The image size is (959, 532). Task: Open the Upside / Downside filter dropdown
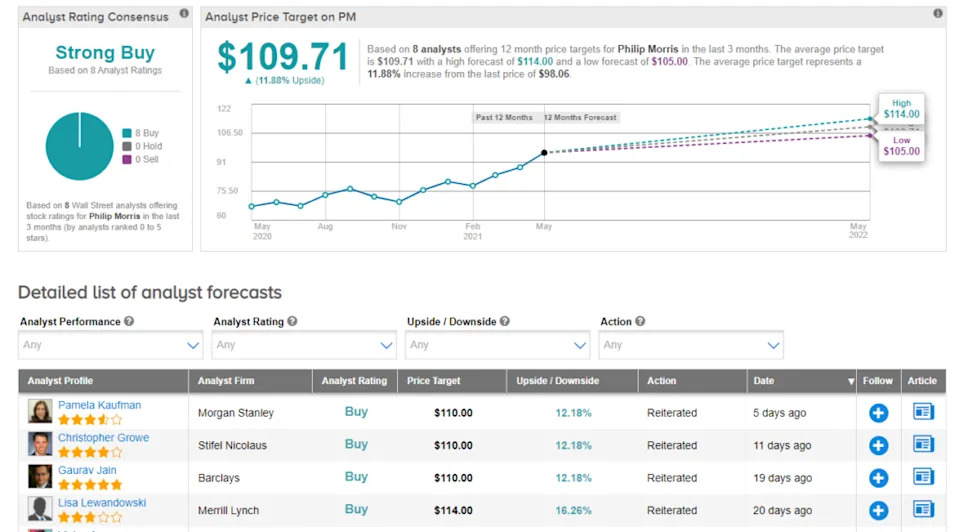[497, 345]
